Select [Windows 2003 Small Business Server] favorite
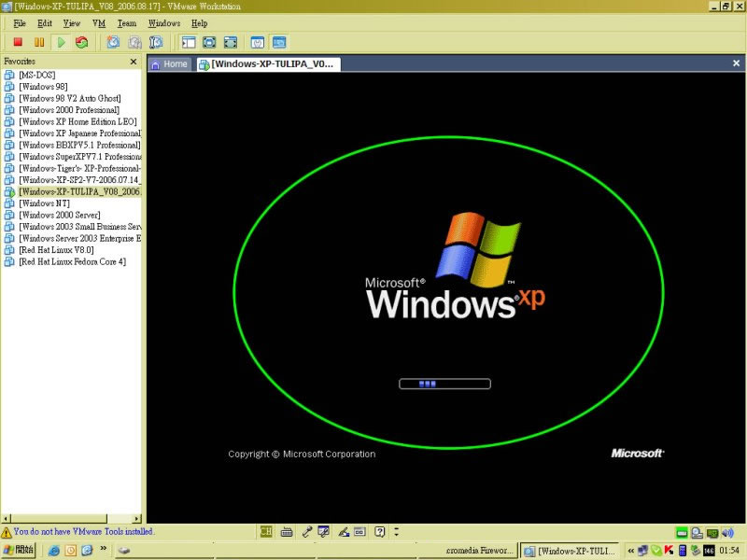This screenshot has height=560, width=747. point(73,226)
